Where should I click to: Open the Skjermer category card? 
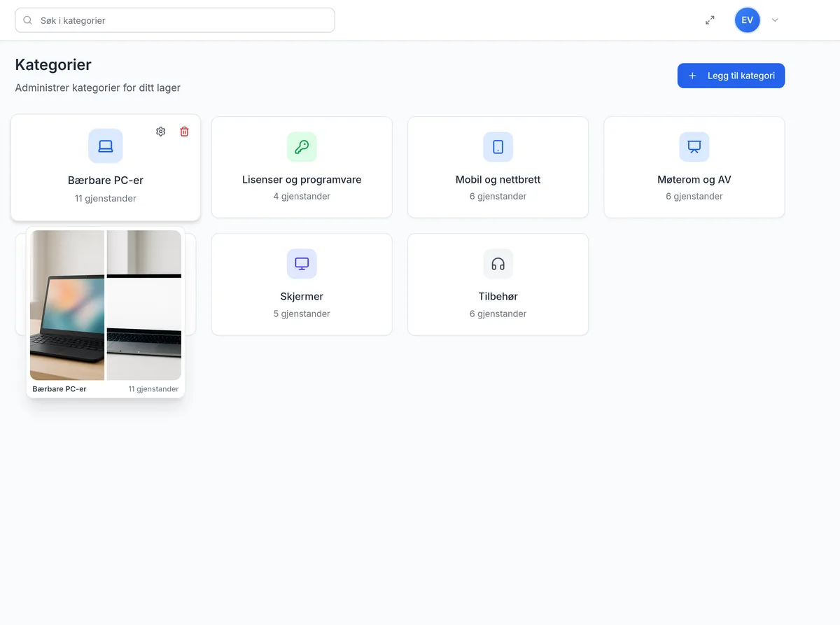(302, 284)
